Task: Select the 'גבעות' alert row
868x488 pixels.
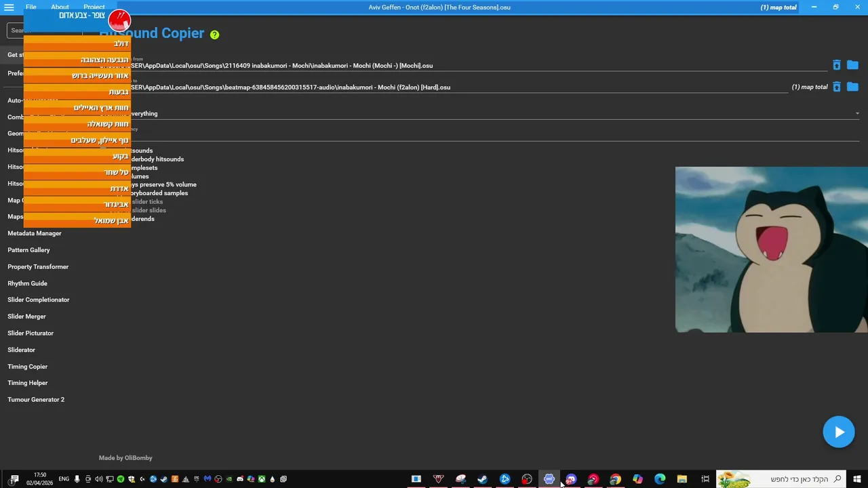Action: pos(77,91)
